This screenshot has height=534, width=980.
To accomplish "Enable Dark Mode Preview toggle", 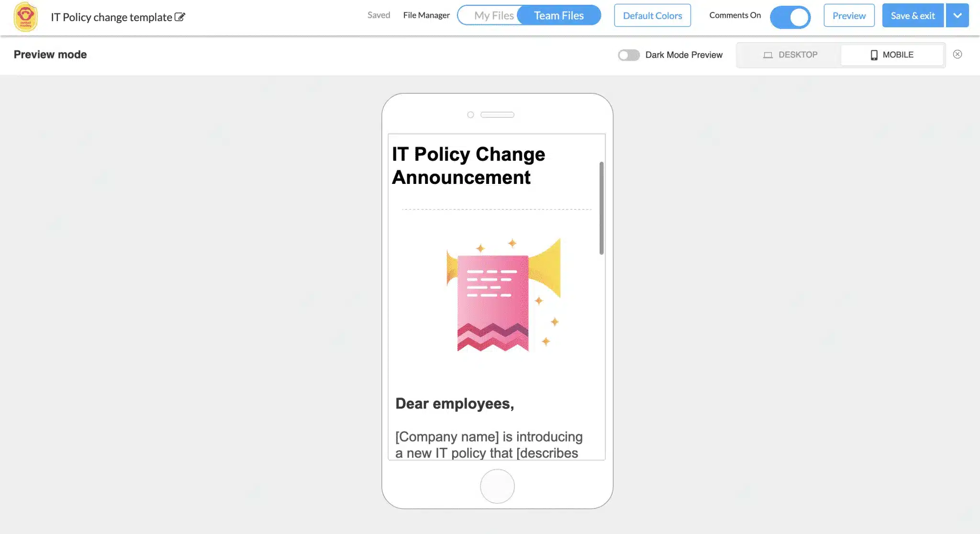I will 629,55.
